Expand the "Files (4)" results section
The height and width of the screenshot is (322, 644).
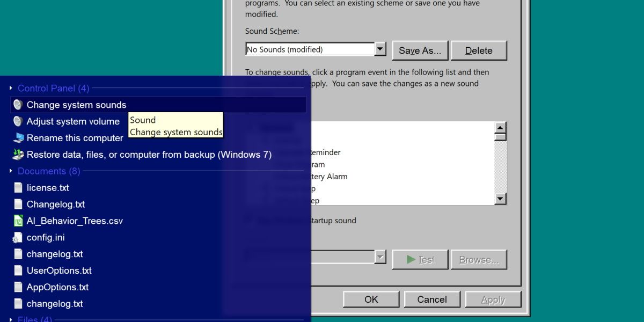click(11, 319)
